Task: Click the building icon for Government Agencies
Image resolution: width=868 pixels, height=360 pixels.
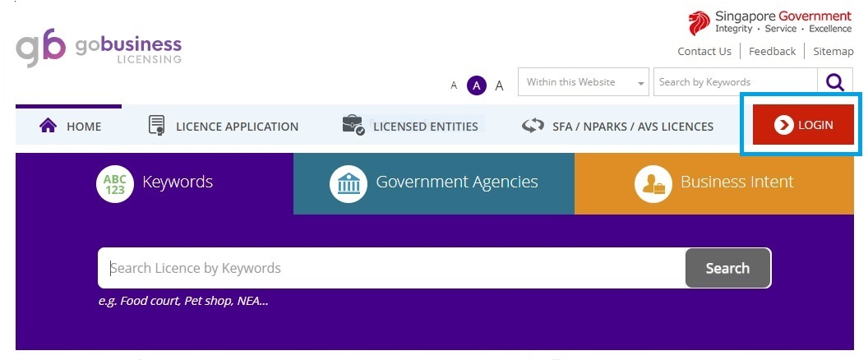Action: [x=349, y=183]
